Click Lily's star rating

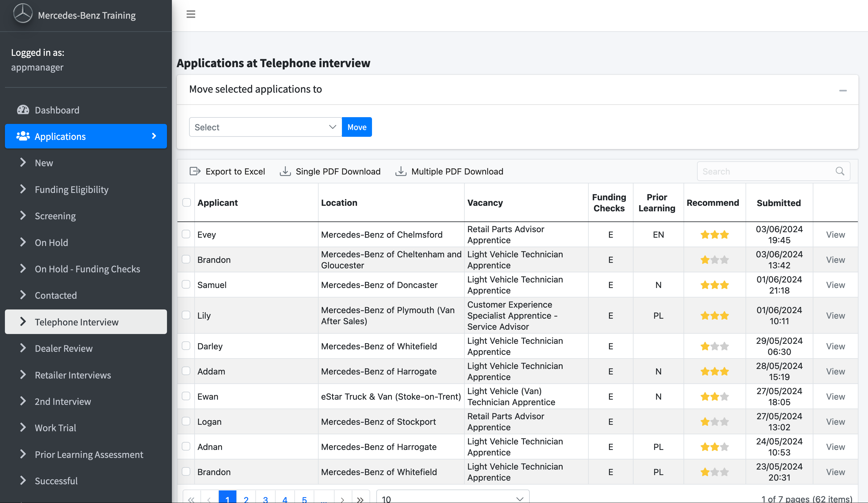tap(715, 316)
